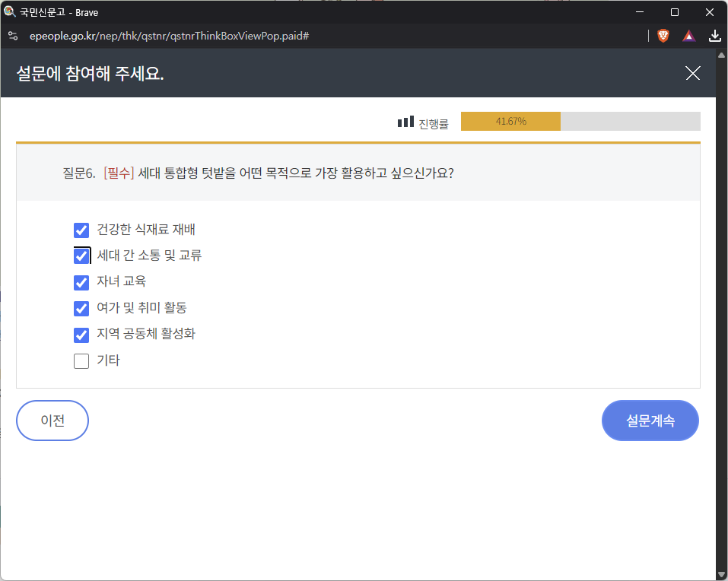Minimize the Brave window
This screenshot has height=581, width=728.
640,12
